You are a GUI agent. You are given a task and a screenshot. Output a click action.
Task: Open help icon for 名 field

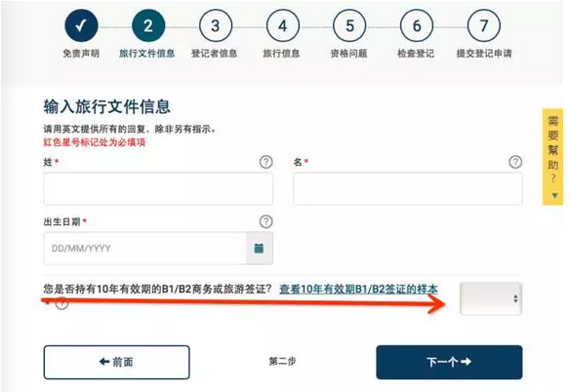[515, 162]
